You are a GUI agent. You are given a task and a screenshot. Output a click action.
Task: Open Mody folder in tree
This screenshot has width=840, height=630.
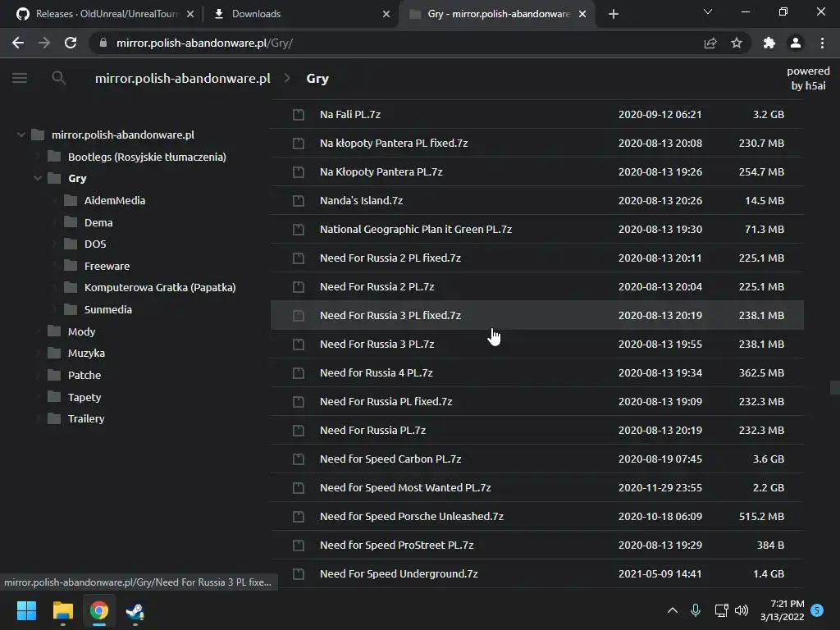pos(81,331)
